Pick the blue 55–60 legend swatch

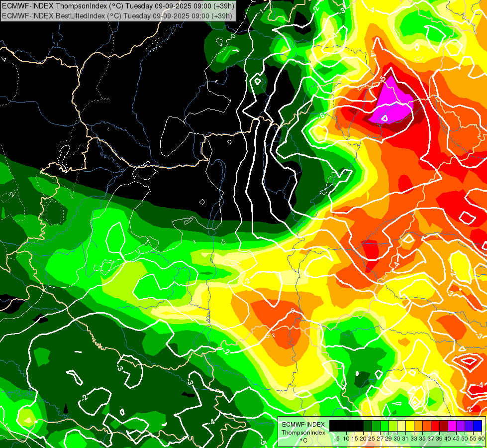click(x=478, y=426)
